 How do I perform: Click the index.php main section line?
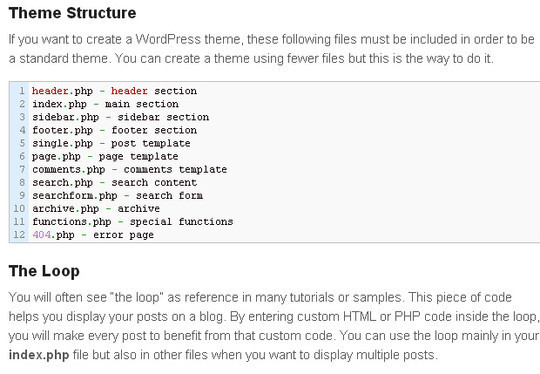[105, 104]
